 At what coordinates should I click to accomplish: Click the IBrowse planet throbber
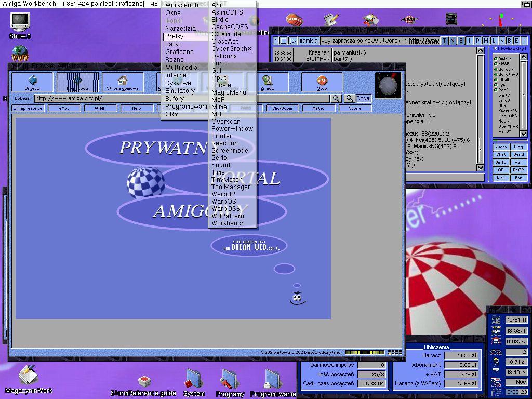click(x=389, y=86)
